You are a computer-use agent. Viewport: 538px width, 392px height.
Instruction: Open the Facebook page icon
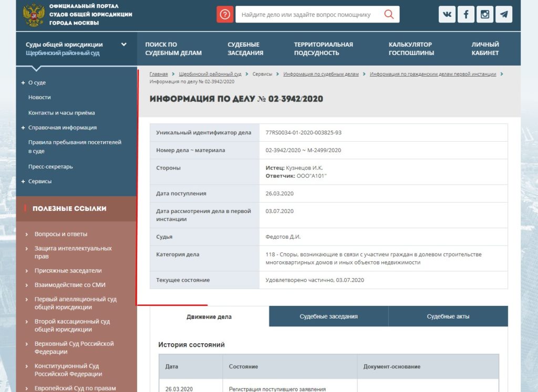click(x=466, y=14)
